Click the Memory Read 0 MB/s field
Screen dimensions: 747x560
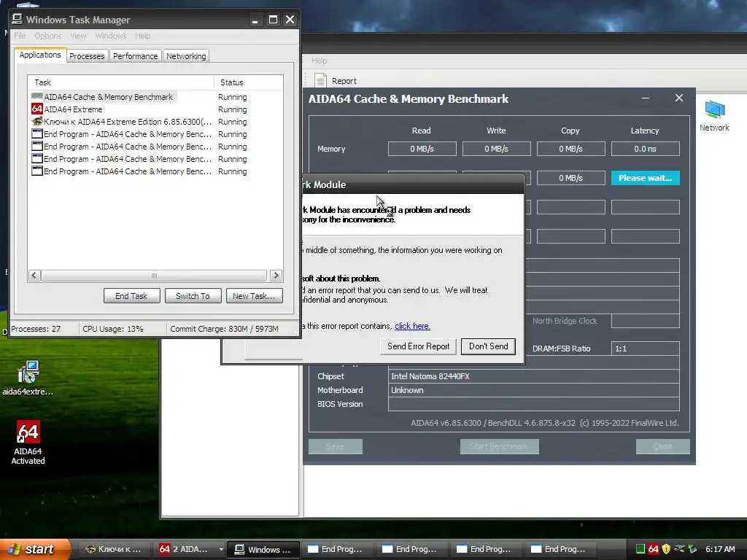pos(422,149)
